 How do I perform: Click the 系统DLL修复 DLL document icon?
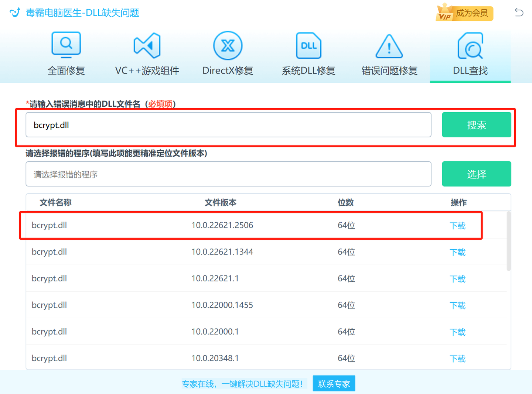coord(308,45)
